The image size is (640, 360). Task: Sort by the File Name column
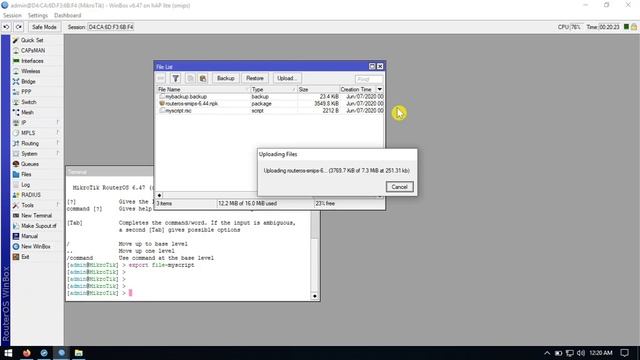[x=203, y=89]
